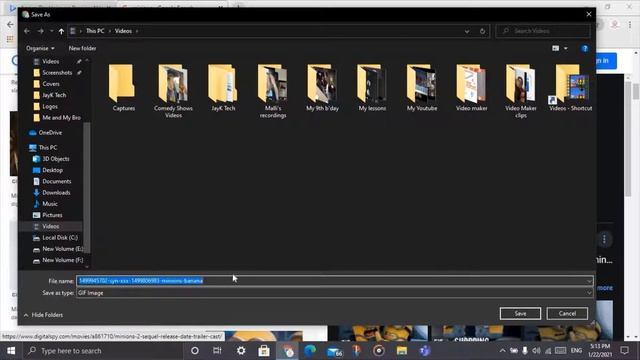This screenshot has width=640, height=360.
Task: Open the JayK Tech folder thumbnail
Action: coord(223,88)
